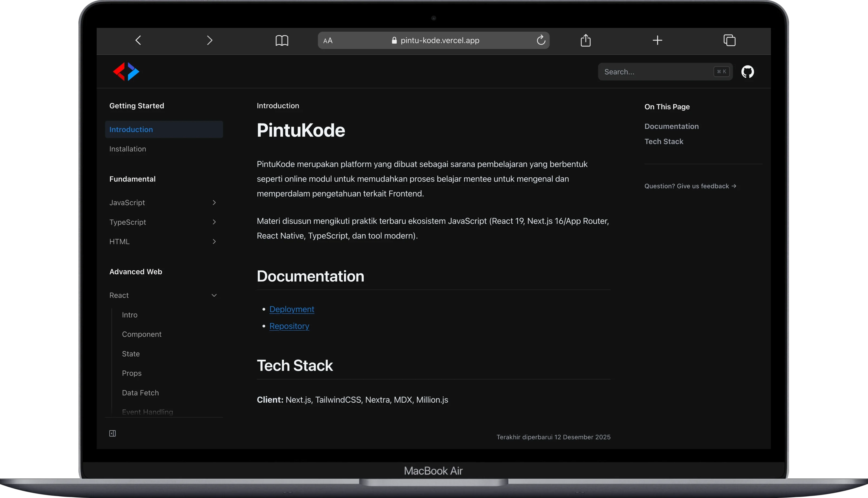This screenshot has width=868, height=498.
Task: Click Question? Give us feedback link
Action: point(690,186)
